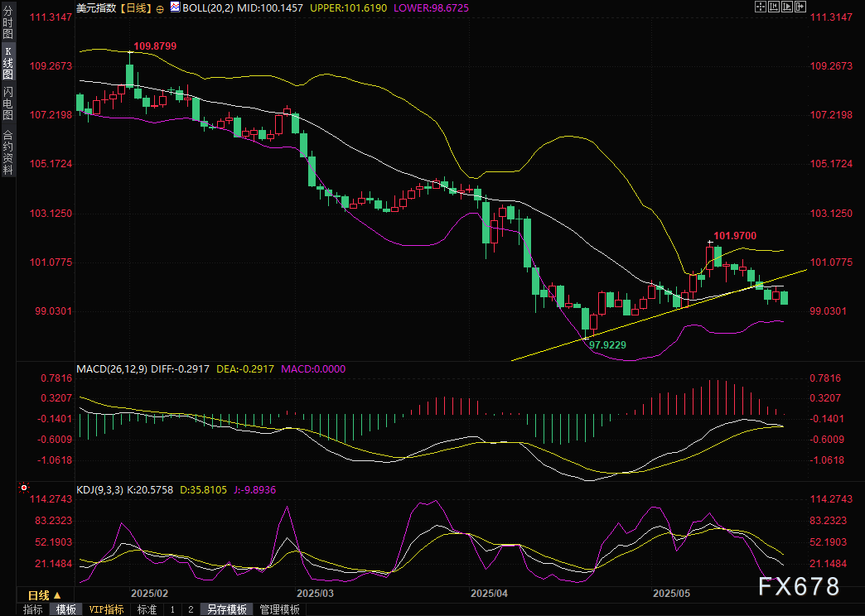Select the 模板 tab in bottom bar
The width and height of the screenshot is (865, 616).
point(66,609)
